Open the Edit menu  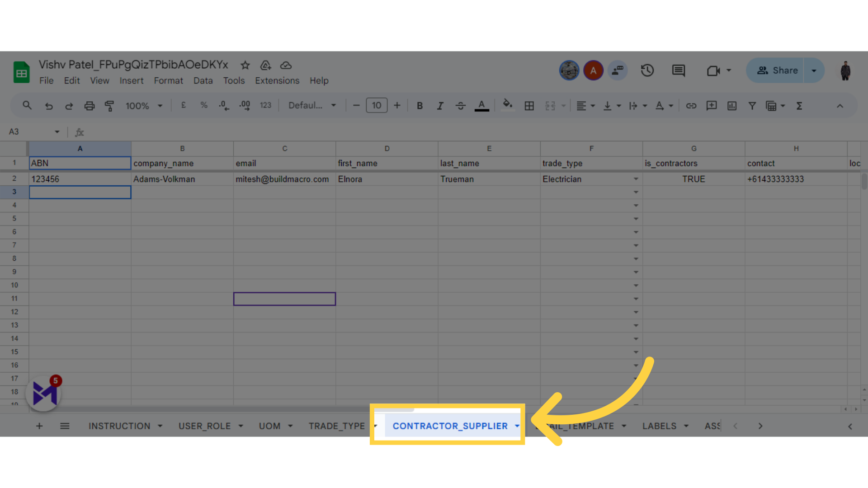coord(72,80)
